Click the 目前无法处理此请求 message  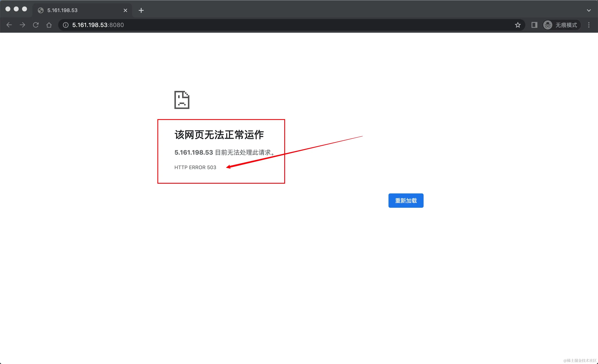245,152
